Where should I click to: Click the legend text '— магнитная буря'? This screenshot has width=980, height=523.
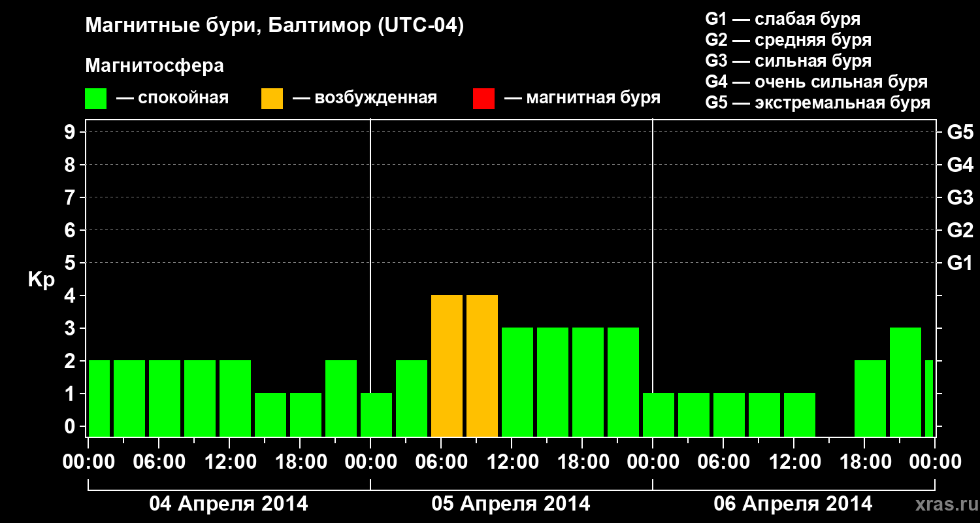pos(582,98)
